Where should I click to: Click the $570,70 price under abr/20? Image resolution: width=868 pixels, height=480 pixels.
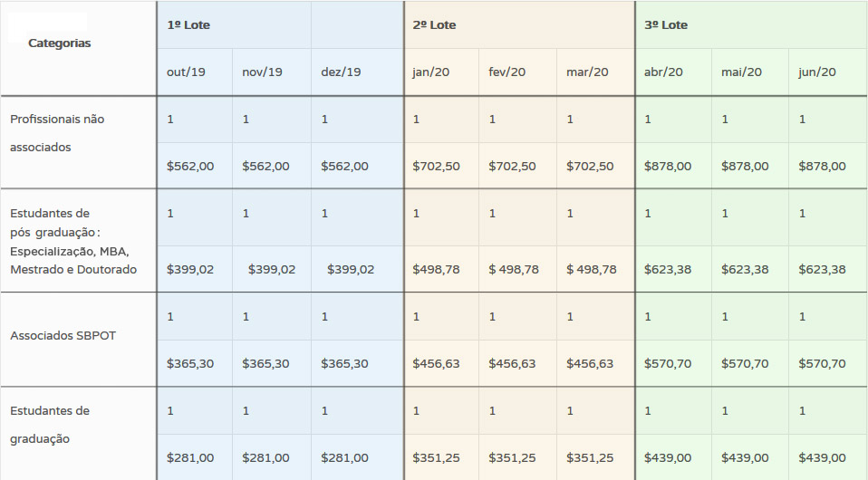(x=668, y=364)
